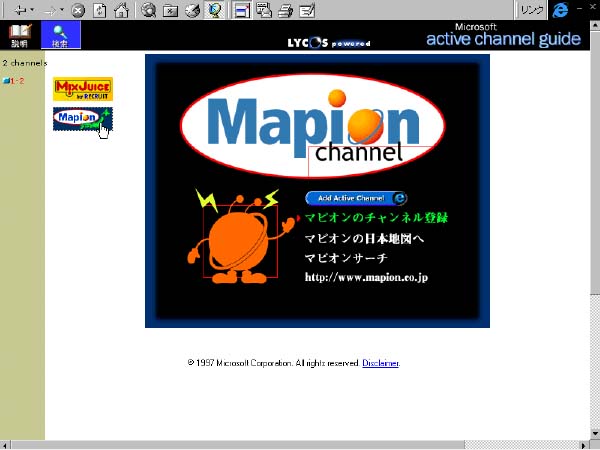The width and height of the screenshot is (600, 450).
Task: Open the Back button history dropdown
Action: pyautogui.click(x=32, y=10)
